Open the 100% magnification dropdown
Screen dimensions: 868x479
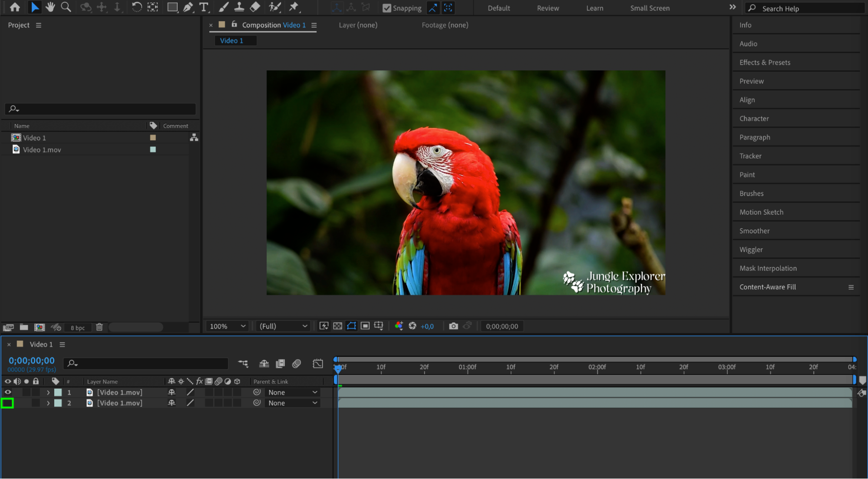point(228,326)
